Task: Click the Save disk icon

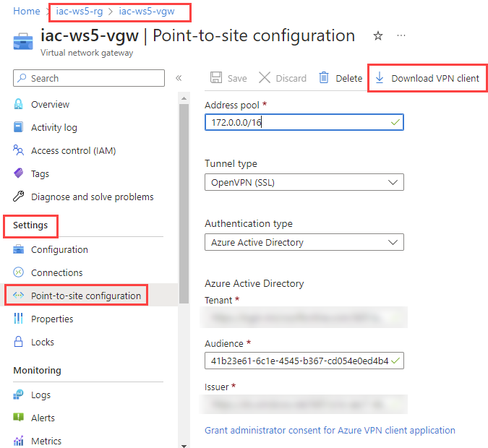Action: [216, 78]
